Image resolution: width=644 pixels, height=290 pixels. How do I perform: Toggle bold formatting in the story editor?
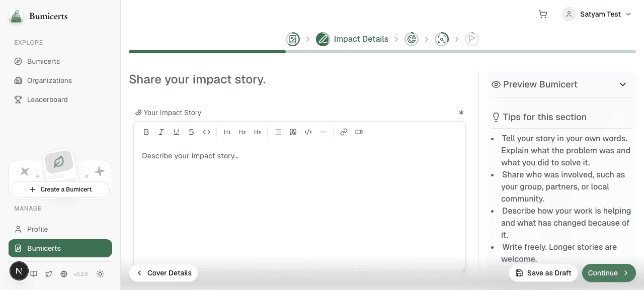tap(146, 132)
